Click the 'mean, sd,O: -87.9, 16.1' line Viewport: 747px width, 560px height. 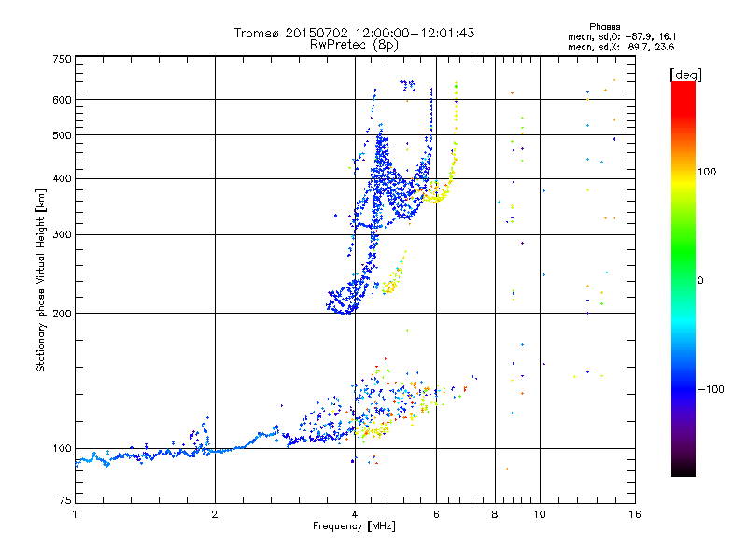[x=622, y=36]
